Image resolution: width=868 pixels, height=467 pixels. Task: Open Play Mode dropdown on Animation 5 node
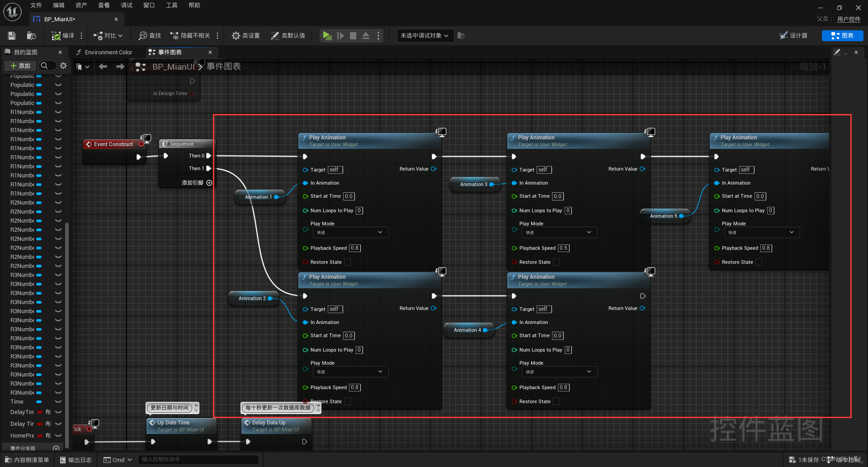click(762, 233)
